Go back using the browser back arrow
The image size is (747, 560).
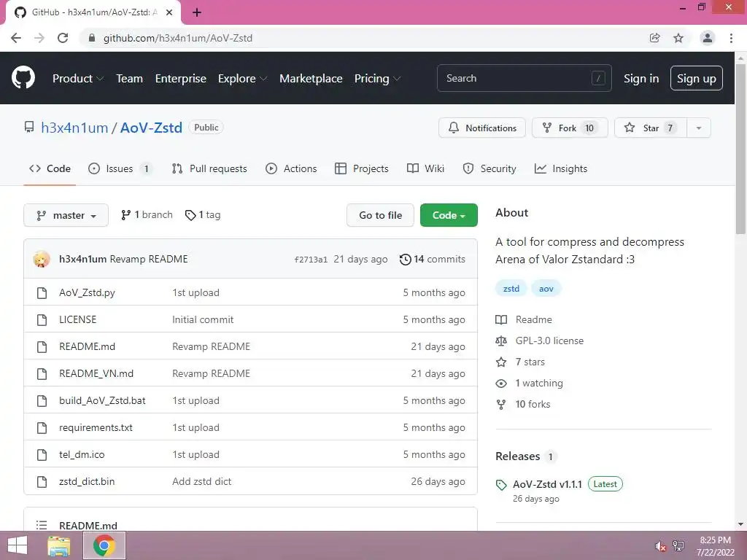pos(16,38)
